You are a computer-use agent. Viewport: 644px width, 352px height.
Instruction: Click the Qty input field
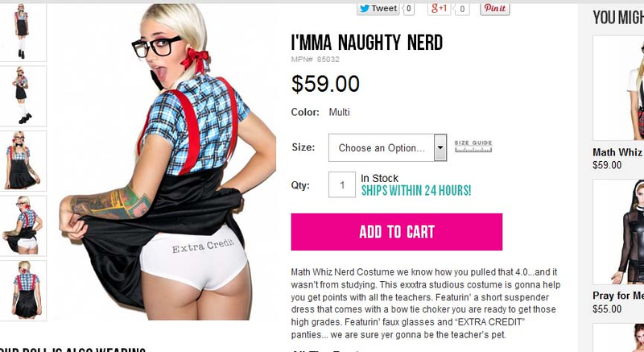341,184
